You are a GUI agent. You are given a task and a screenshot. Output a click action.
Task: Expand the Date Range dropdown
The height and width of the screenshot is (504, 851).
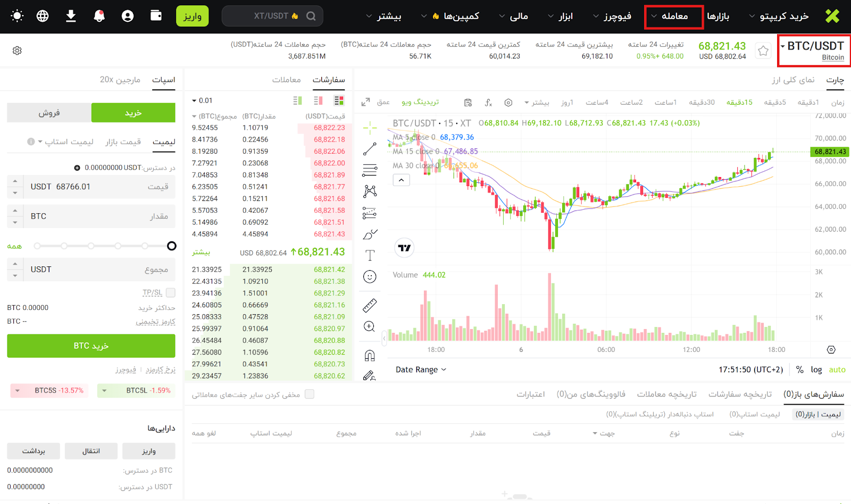[421, 369]
